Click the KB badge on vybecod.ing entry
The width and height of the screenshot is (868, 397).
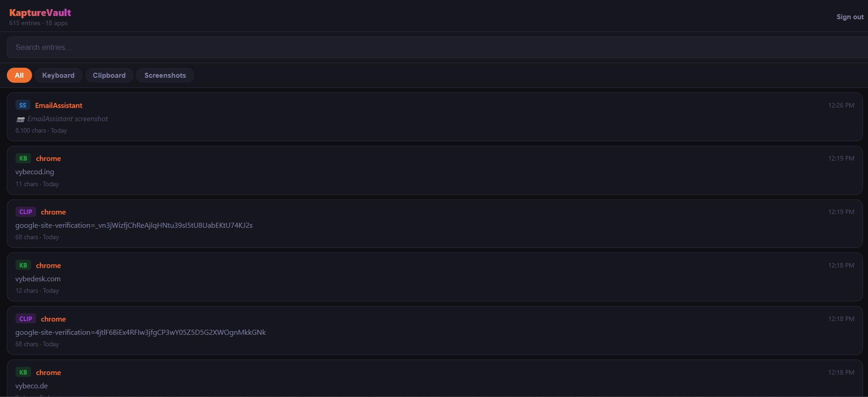[23, 158]
